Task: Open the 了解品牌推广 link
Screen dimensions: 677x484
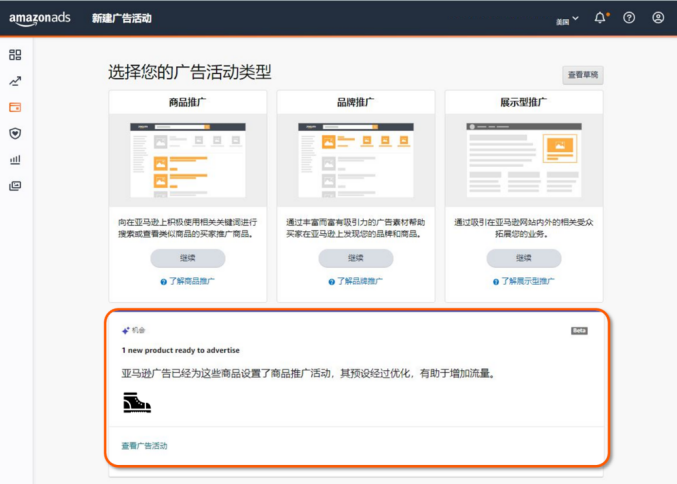Action: coord(355,282)
